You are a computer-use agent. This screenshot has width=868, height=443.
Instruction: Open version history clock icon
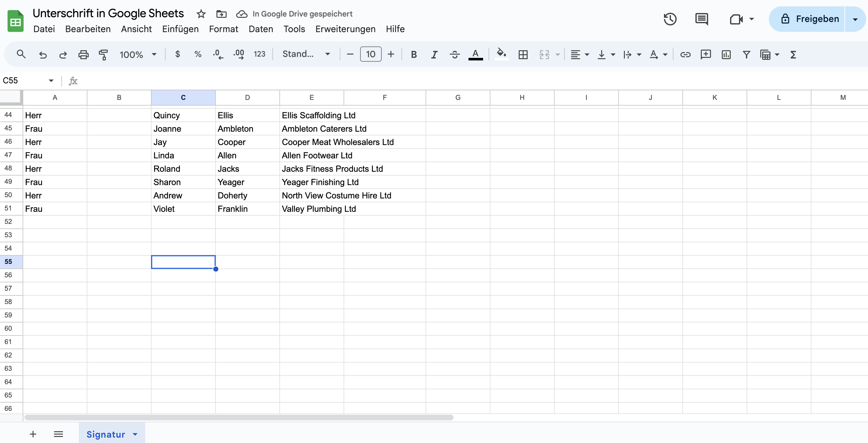pyautogui.click(x=670, y=19)
